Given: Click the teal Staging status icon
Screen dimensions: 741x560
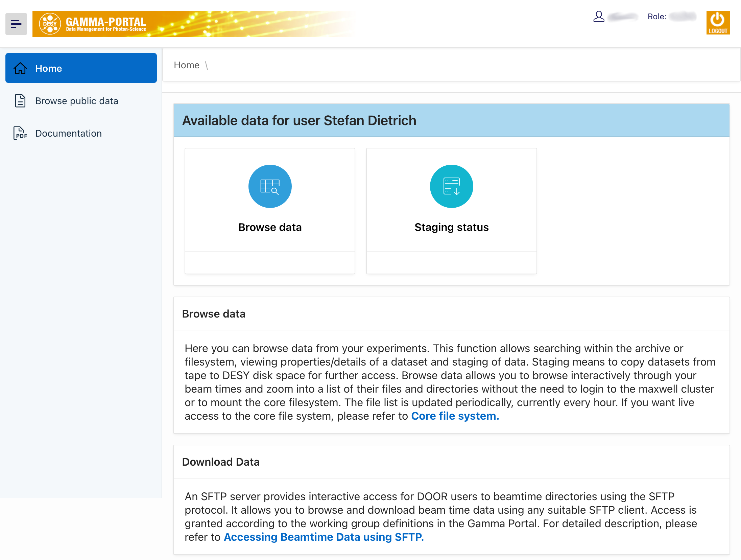Looking at the screenshot, I should [451, 186].
